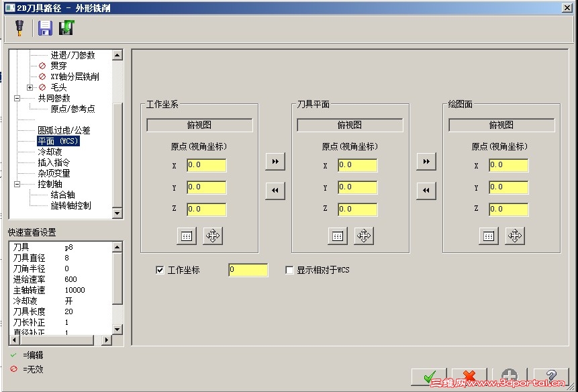
Task: Click the 工作坐标 offset value field
Action: 248,270
